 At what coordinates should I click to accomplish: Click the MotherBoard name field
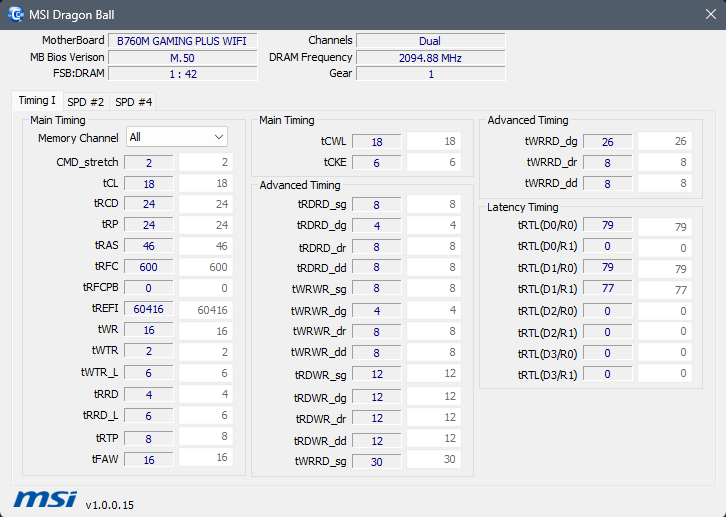[183, 41]
